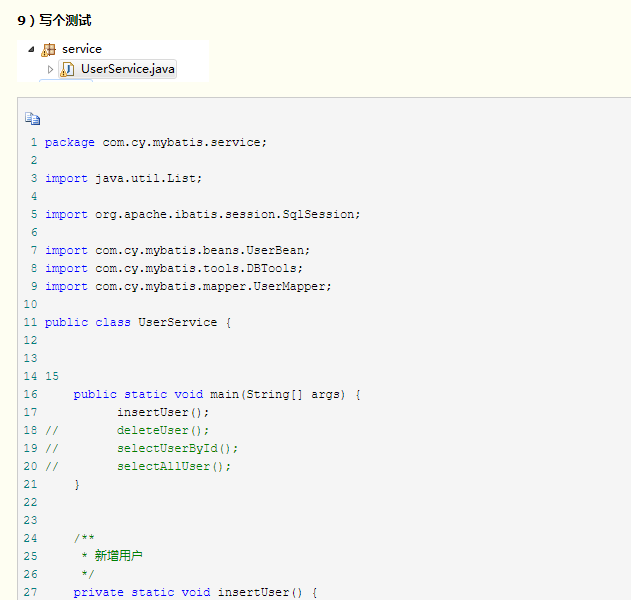631x600 pixels.
Task: Click the import of org.apache.ibatis.session.SqlSession
Action: [202, 214]
